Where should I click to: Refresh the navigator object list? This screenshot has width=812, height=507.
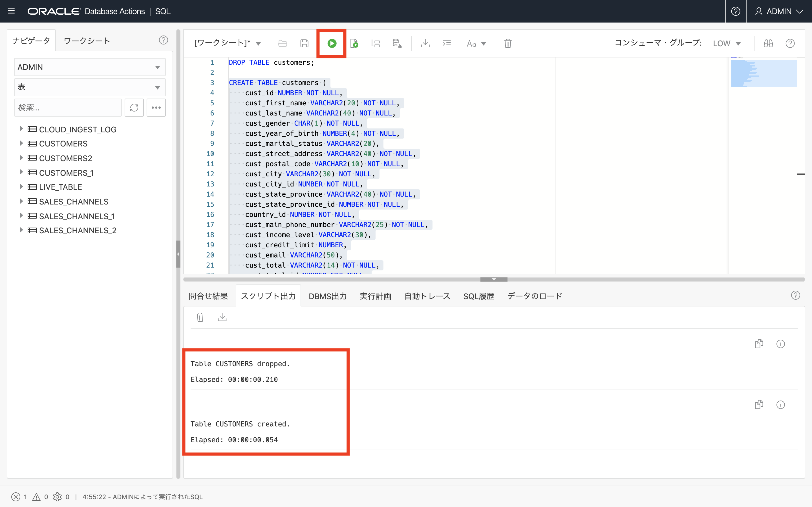[x=134, y=108]
